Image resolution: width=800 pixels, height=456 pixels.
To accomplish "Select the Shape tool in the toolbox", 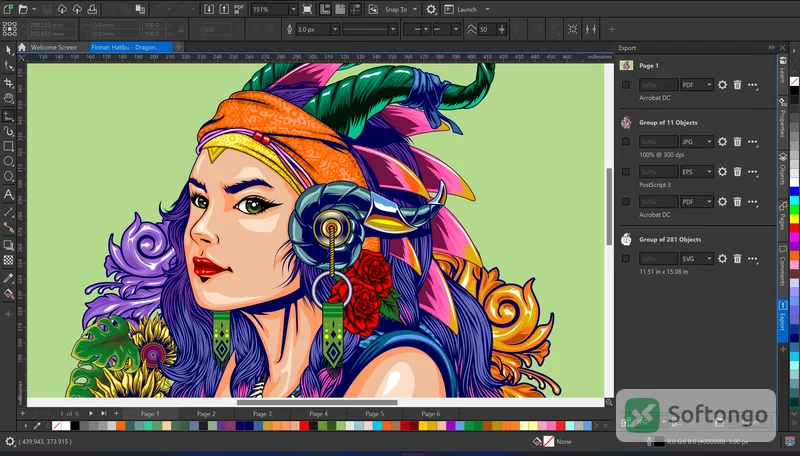I will pyautogui.click(x=9, y=65).
